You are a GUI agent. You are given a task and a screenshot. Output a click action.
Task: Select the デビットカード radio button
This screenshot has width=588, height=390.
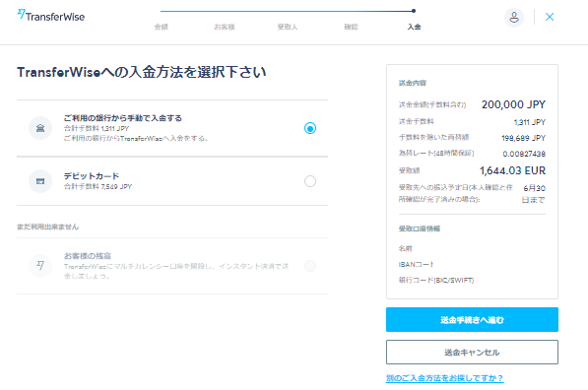[309, 181]
